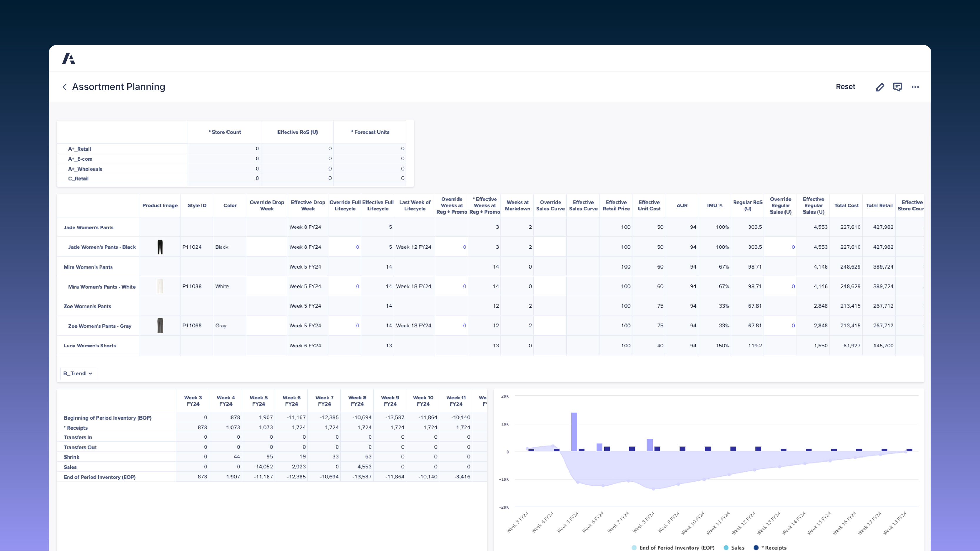Click the gray Zoe pants product image
Image resolution: width=980 pixels, height=551 pixels.
coord(160,326)
